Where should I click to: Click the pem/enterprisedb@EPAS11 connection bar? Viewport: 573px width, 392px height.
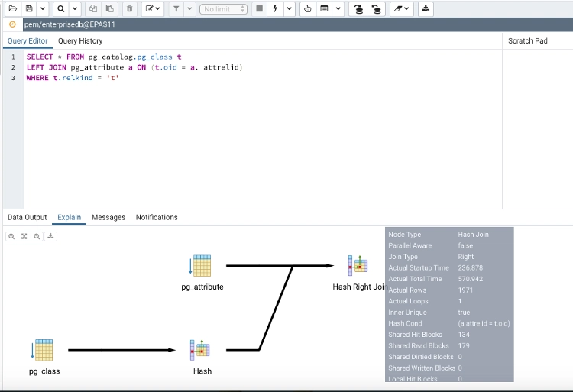[298, 24]
